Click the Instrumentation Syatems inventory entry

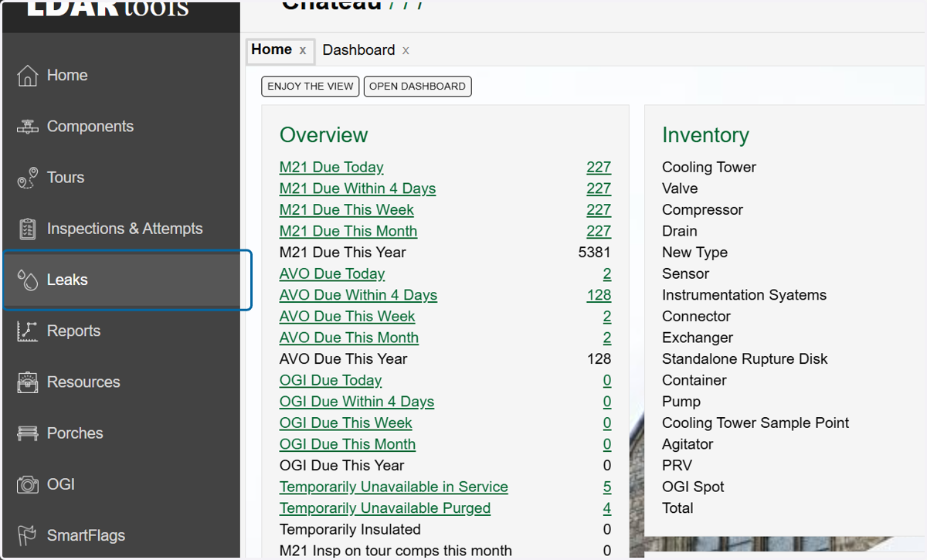pyautogui.click(x=744, y=295)
